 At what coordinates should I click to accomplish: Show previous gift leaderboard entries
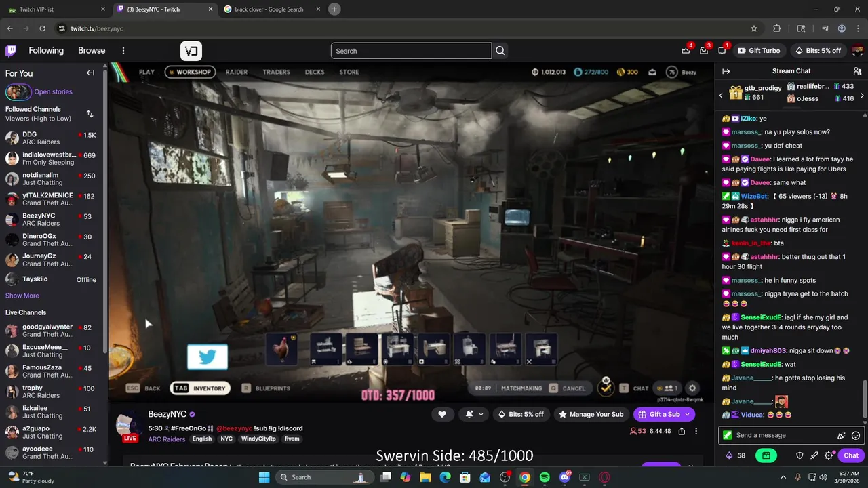click(x=721, y=96)
